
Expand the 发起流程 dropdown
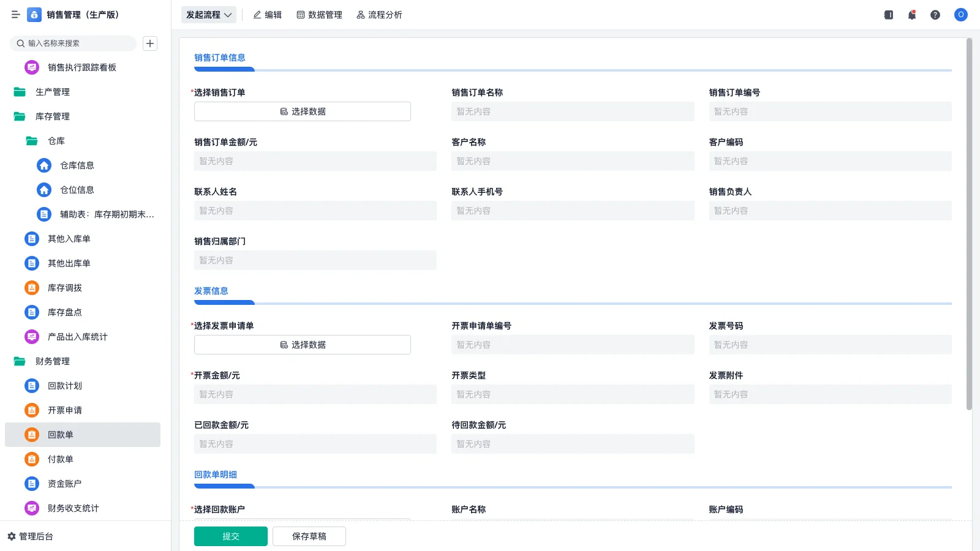[208, 15]
